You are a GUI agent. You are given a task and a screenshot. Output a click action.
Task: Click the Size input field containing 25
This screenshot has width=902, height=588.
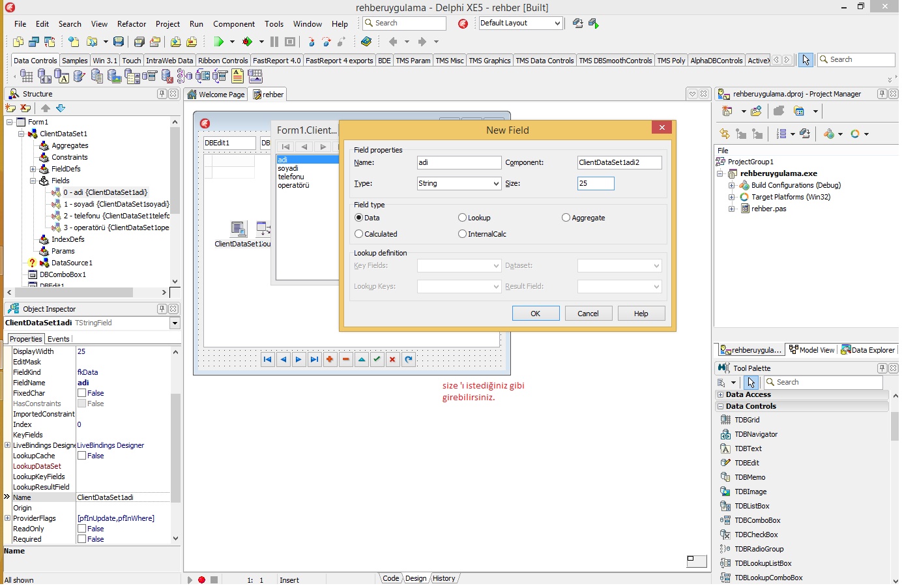(x=595, y=184)
